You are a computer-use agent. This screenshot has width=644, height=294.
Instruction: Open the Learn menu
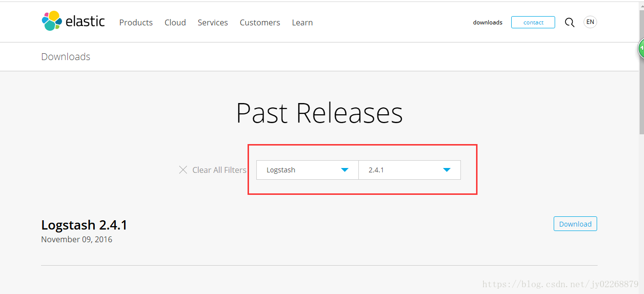click(x=302, y=22)
